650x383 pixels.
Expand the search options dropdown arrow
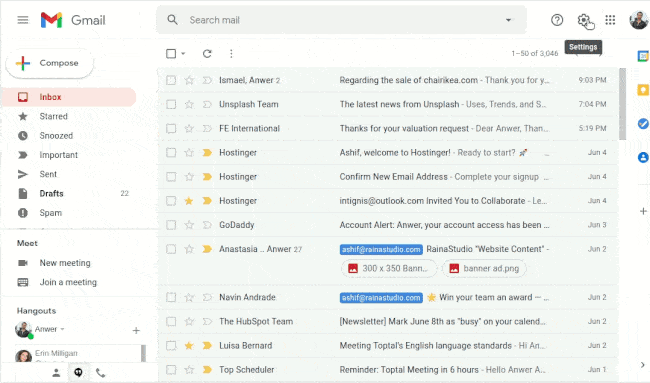tap(508, 20)
